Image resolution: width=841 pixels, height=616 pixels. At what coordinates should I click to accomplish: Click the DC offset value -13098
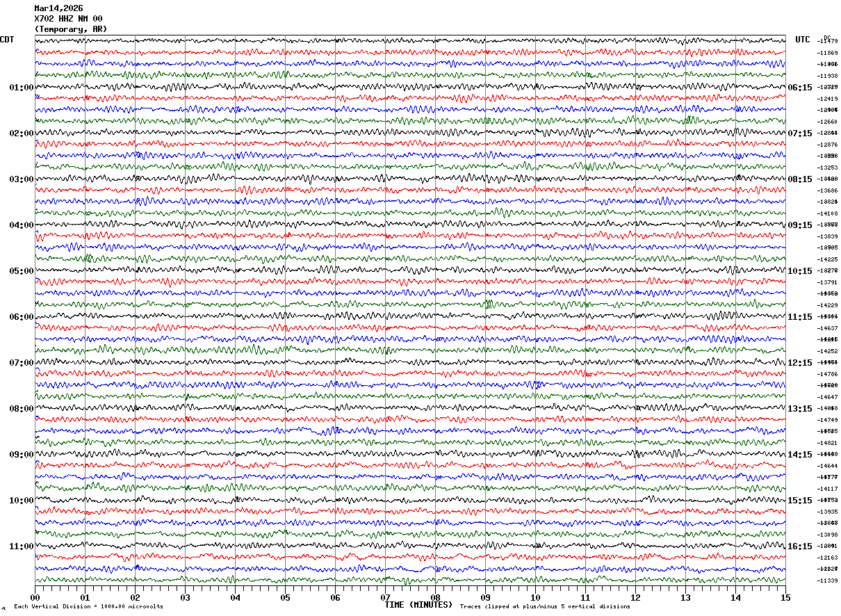pos(827,535)
